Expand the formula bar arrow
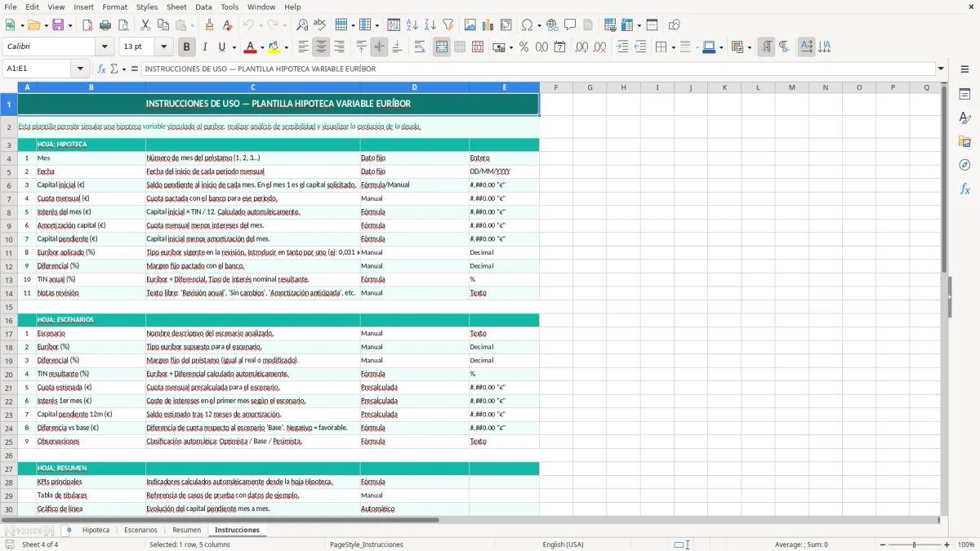Viewport: 980px width, 551px height. [942, 69]
